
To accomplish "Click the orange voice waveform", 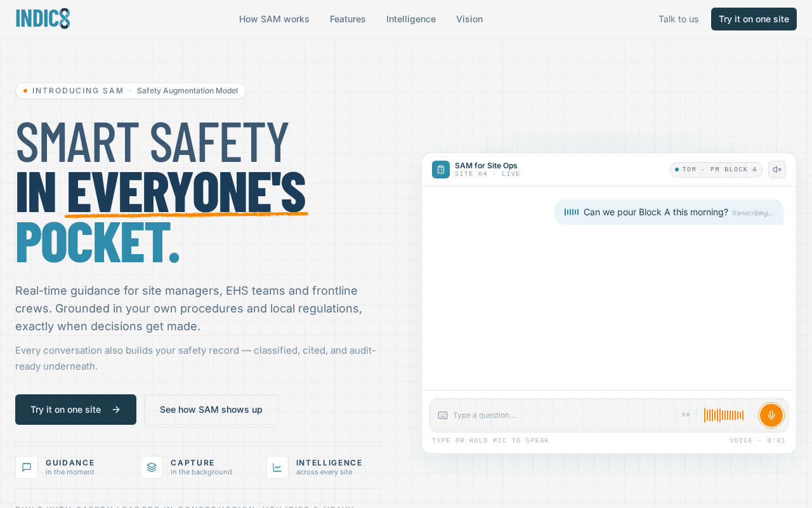I will coord(724,415).
